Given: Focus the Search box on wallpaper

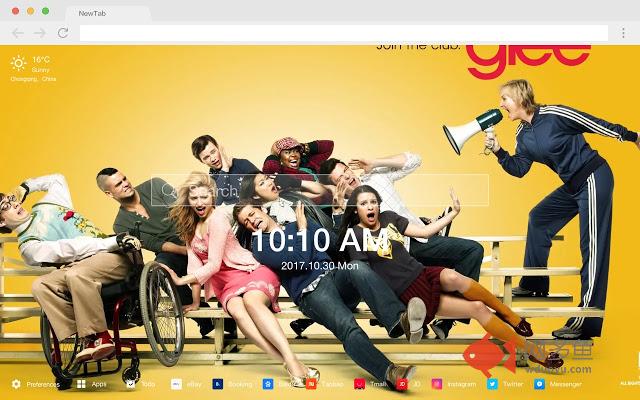Looking at the screenshot, I should point(320,190).
